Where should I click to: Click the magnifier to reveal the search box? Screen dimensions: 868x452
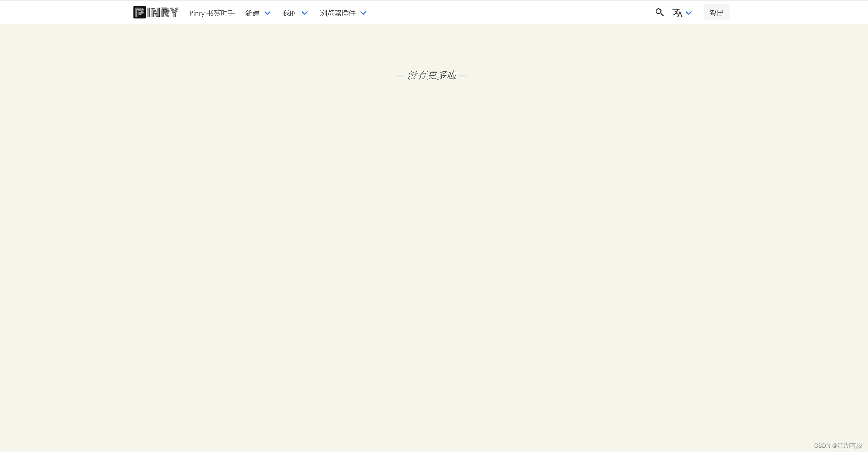point(659,12)
